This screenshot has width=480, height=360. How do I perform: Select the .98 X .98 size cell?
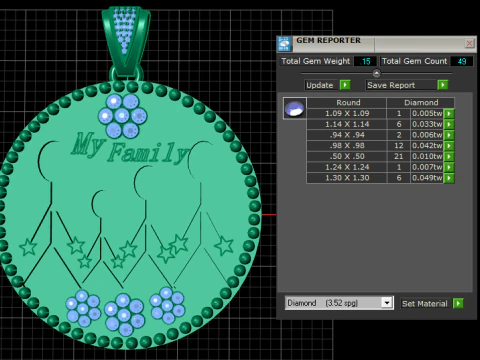click(347, 146)
